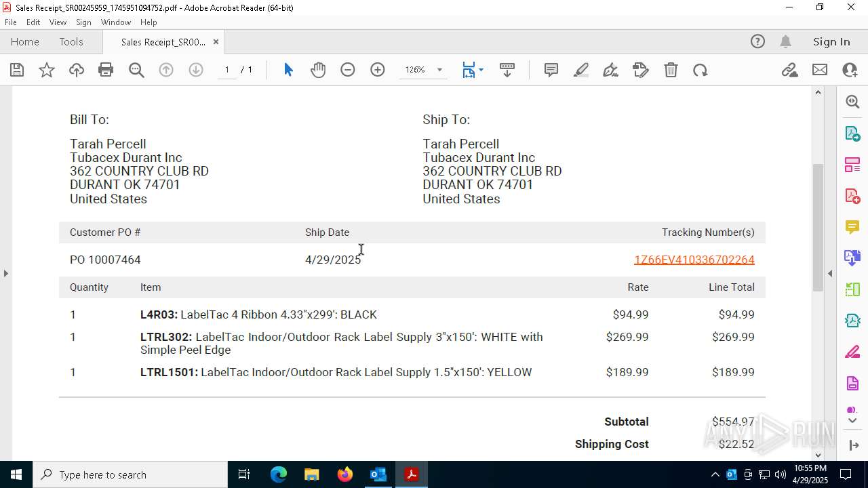Select the Highlight text pen tool
The image size is (868, 488).
point(581,70)
